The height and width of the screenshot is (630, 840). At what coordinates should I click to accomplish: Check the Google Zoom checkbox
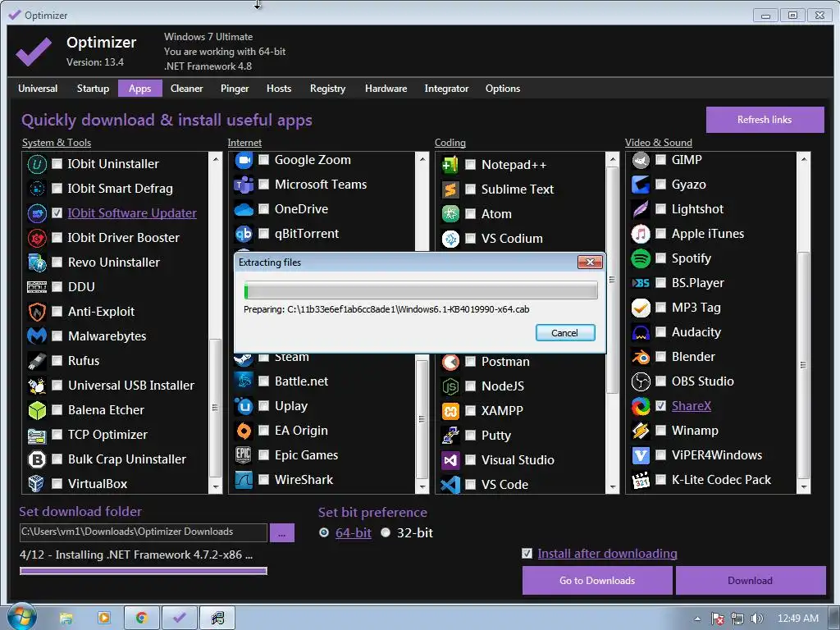[x=263, y=160]
